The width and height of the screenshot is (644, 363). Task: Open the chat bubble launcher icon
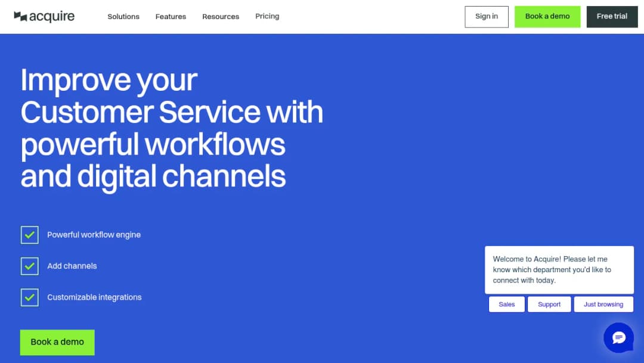[618, 337]
